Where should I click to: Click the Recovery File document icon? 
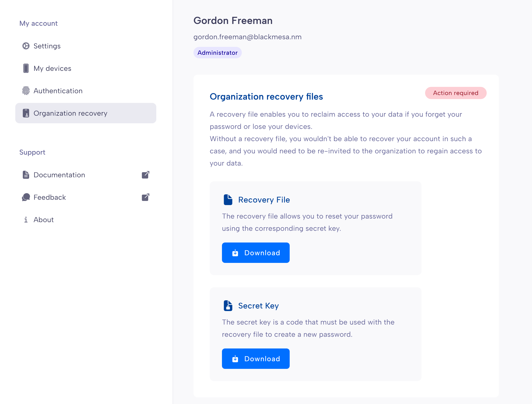coord(228,200)
